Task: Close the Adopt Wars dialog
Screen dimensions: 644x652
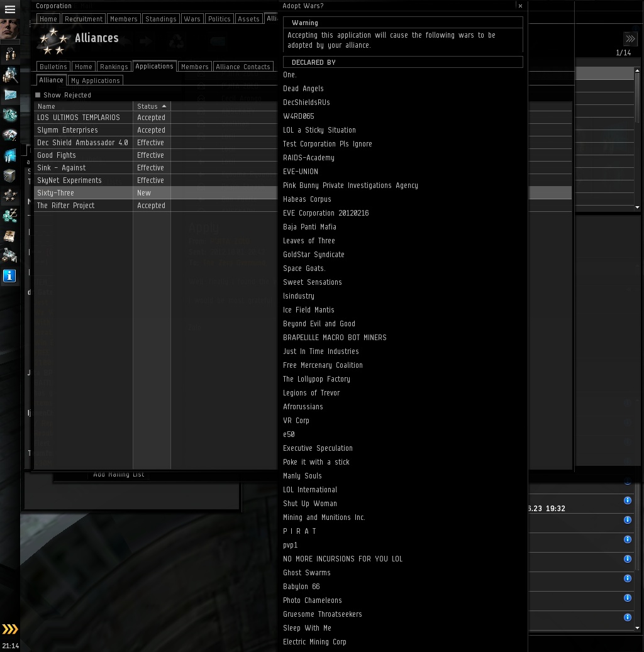Action: click(520, 6)
